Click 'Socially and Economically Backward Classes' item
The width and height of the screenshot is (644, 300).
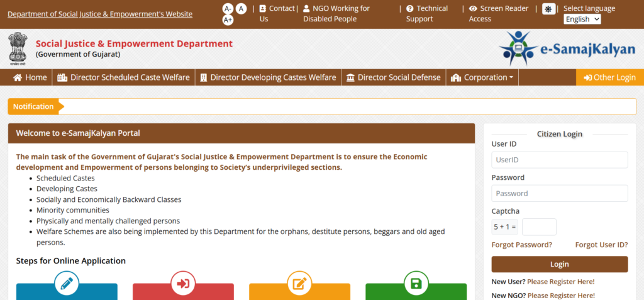[x=109, y=200]
